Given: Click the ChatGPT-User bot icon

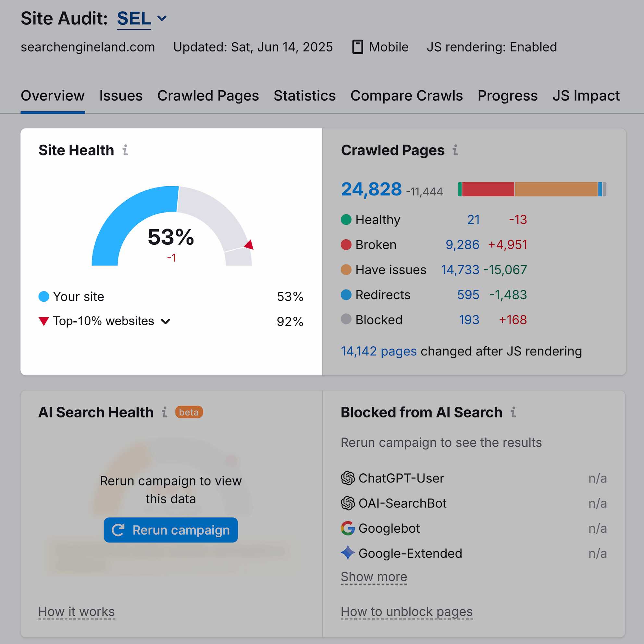Looking at the screenshot, I should pos(348,478).
